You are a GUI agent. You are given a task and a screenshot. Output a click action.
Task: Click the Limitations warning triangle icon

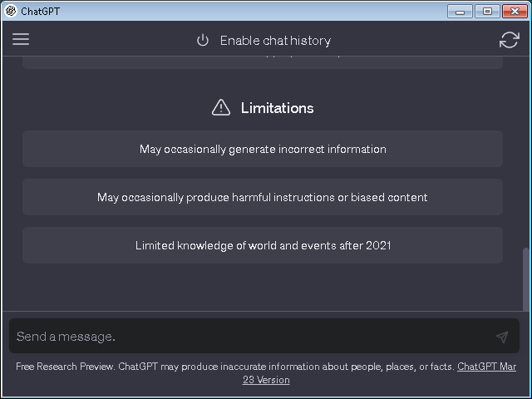(221, 108)
